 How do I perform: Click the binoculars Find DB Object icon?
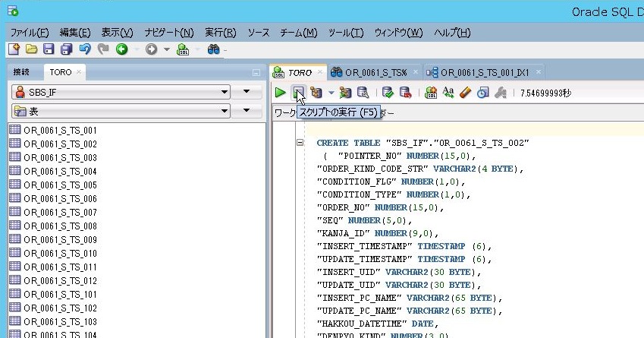213,49
